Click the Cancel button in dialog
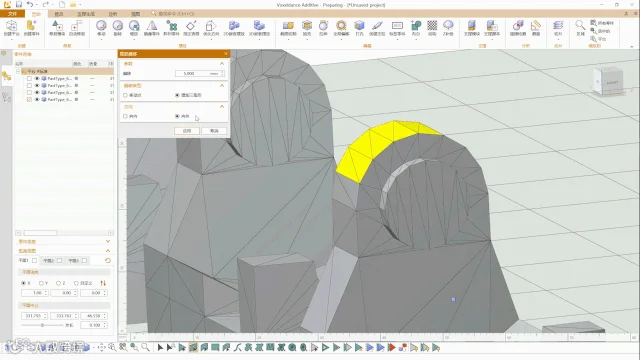 click(214, 131)
